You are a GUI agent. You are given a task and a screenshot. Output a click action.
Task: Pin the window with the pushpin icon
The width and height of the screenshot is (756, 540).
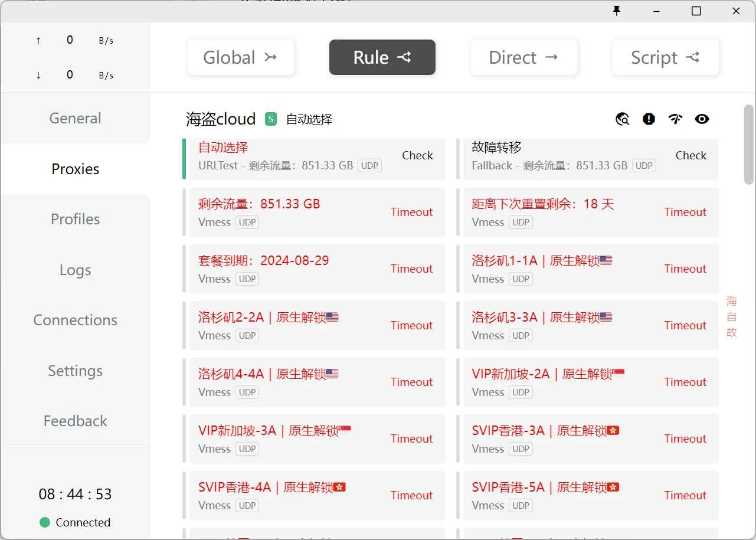point(617,11)
